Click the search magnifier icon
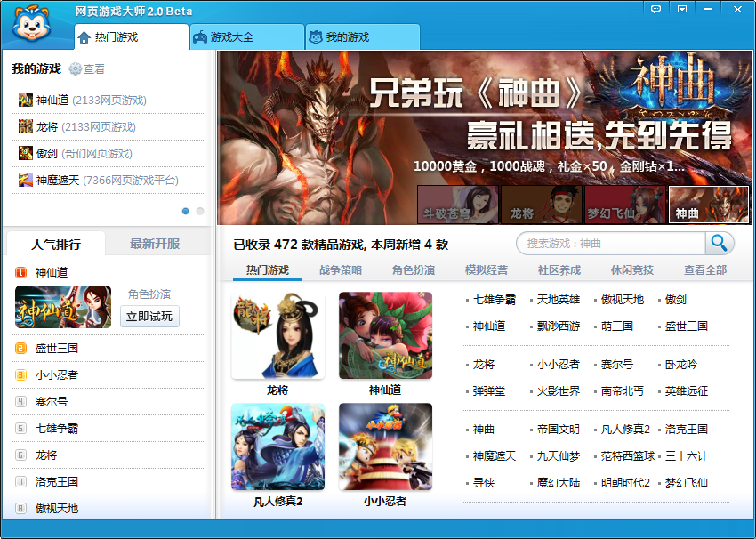 720,243
